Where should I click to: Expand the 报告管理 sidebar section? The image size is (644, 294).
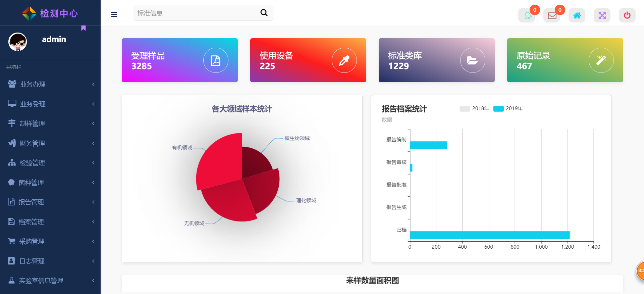[31, 202]
